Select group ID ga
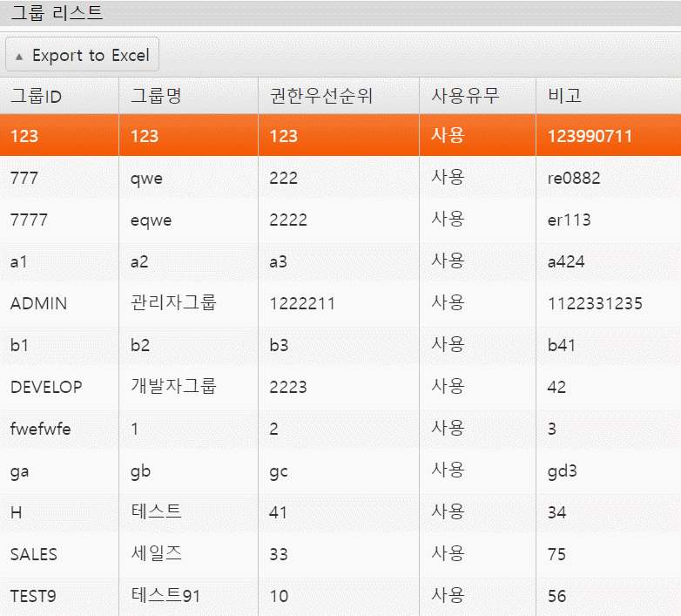This screenshot has width=681, height=616. click(19, 472)
